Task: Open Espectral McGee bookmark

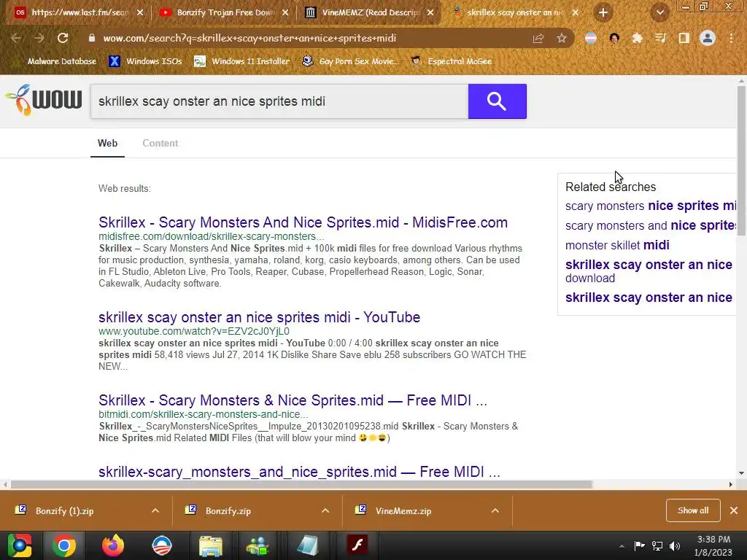Action: click(451, 61)
